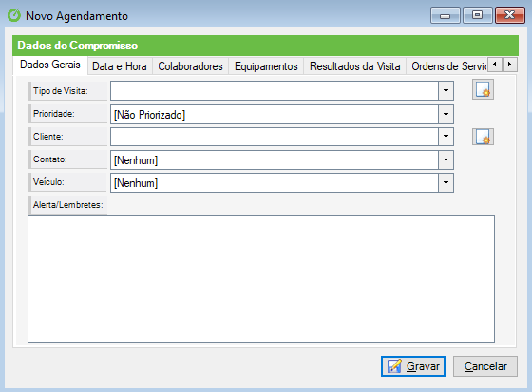Go to Resultados da Visita tab
This screenshot has height=392, width=532.
coord(355,66)
